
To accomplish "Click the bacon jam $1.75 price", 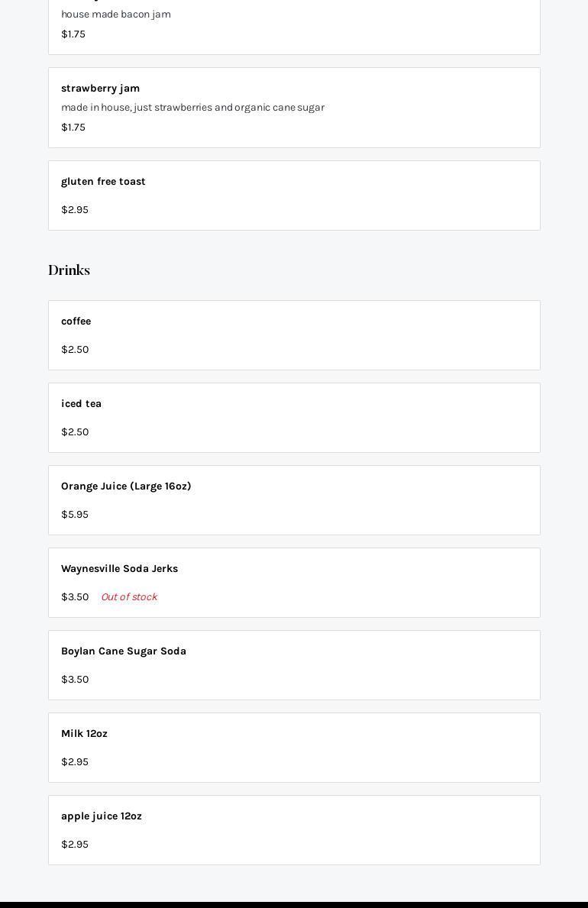I will [73, 34].
